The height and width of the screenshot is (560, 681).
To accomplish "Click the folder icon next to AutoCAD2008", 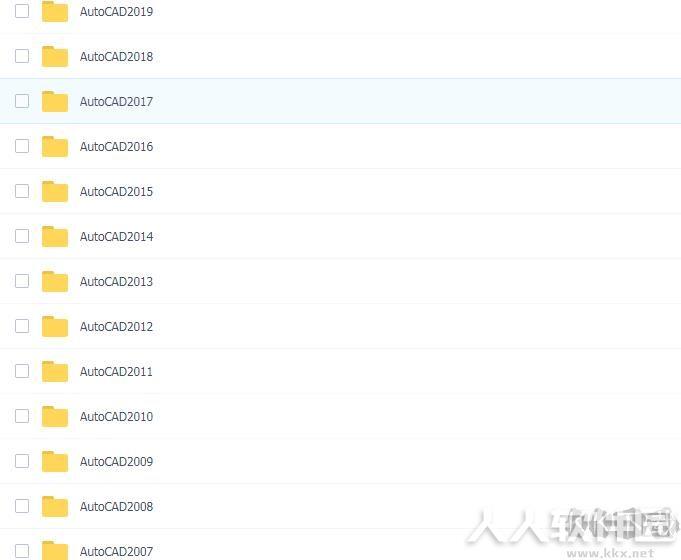I will 55,507.
